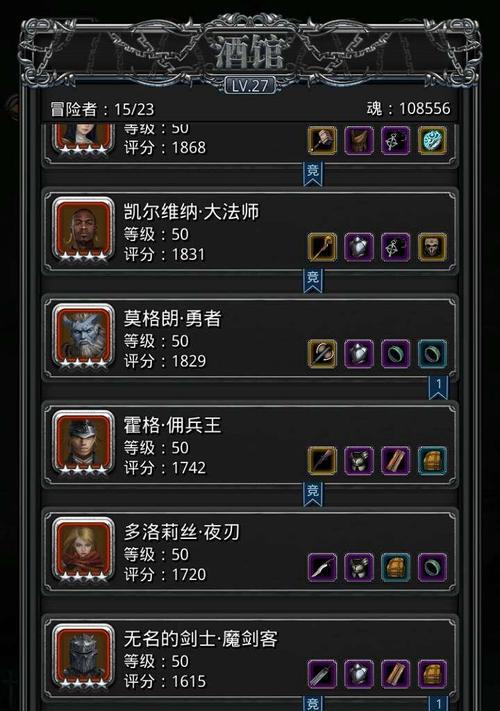Select the spear weapon icon of 霍格·佣兵王
This screenshot has width=500, height=711.
pos(322,461)
